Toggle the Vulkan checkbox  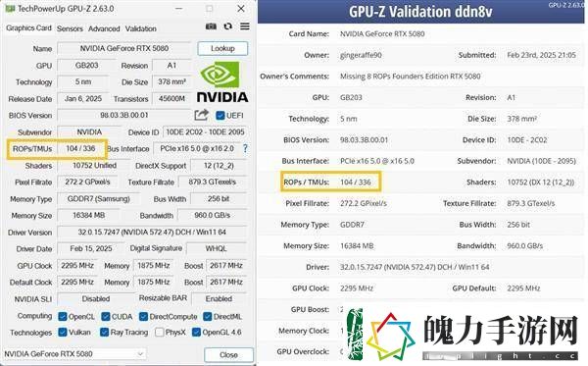pyautogui.click(x=63, y=333)
